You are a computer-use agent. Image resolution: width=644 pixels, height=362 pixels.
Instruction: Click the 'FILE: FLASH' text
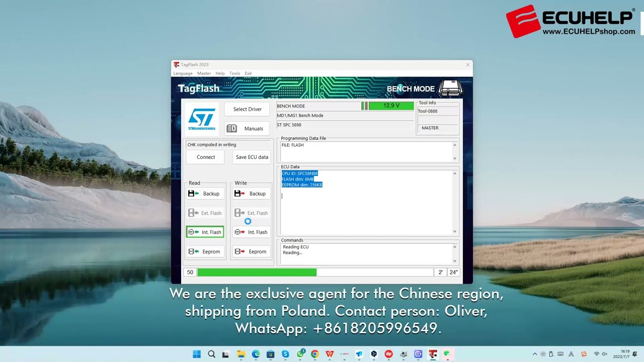[292, 145]
